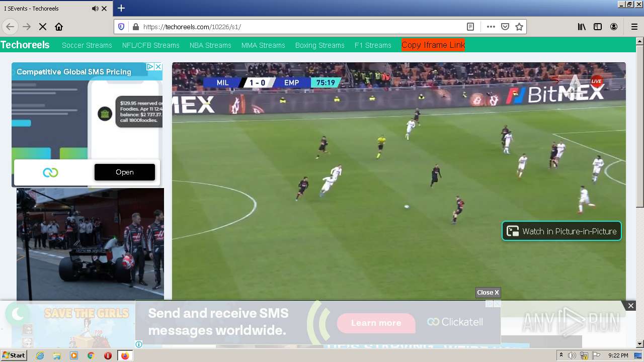Viewport: 644px width, 362px height.
Task: Open the Firefox home page
Action: (59, 27)
